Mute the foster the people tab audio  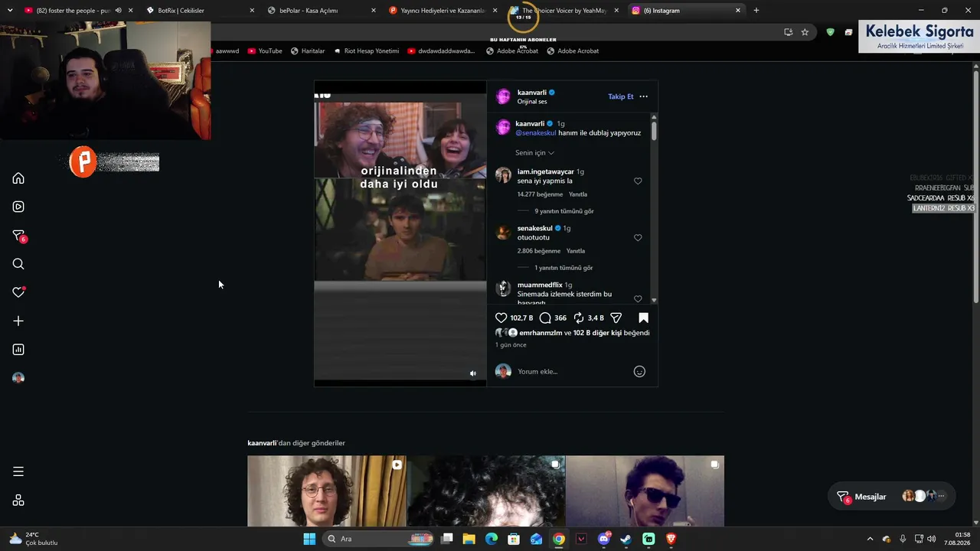[118, 11]
